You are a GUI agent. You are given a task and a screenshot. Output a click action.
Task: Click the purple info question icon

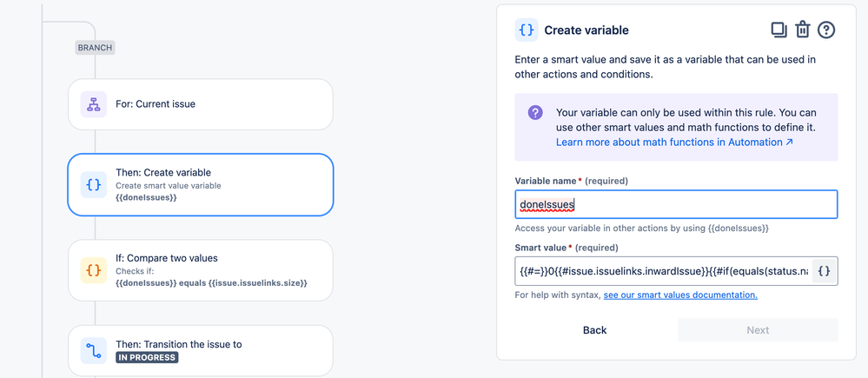[535, 113]
